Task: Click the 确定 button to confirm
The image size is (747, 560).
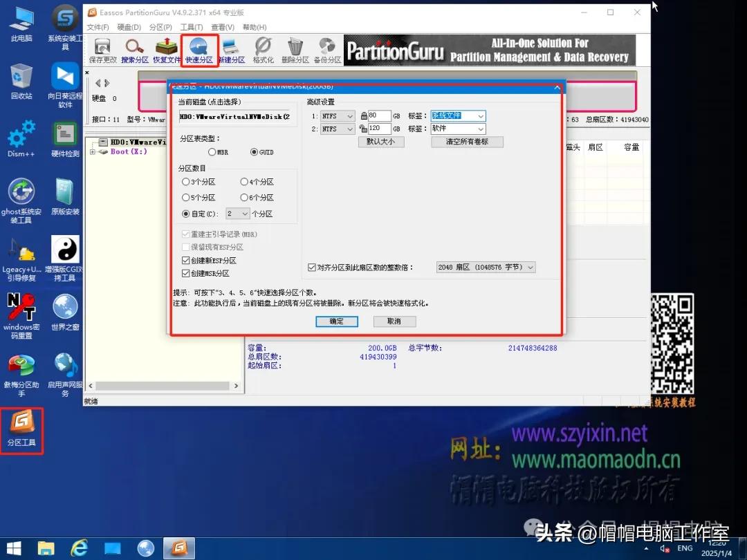Action: point(336,321)
